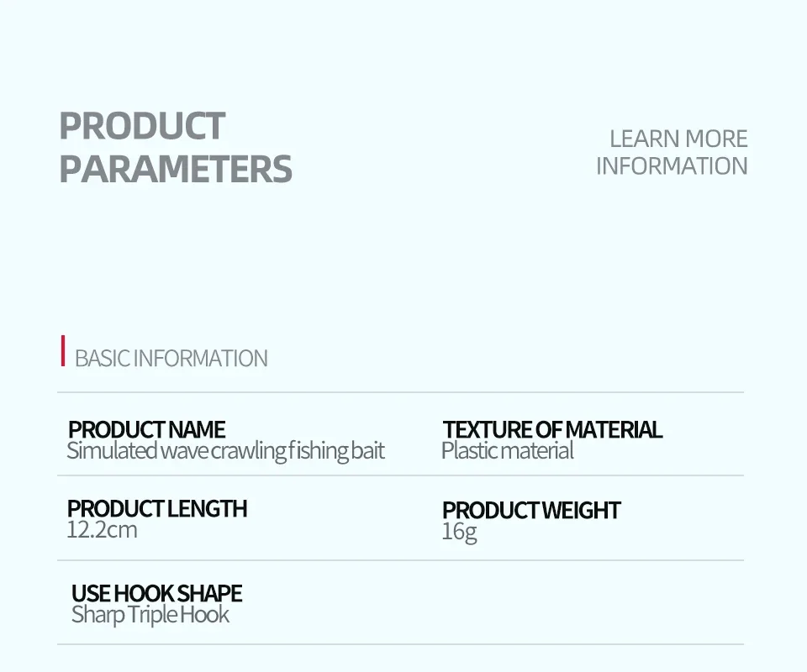This screenshot has width=807, height=672.
Task: Click the red vertical accent bar
Action: 63,350
